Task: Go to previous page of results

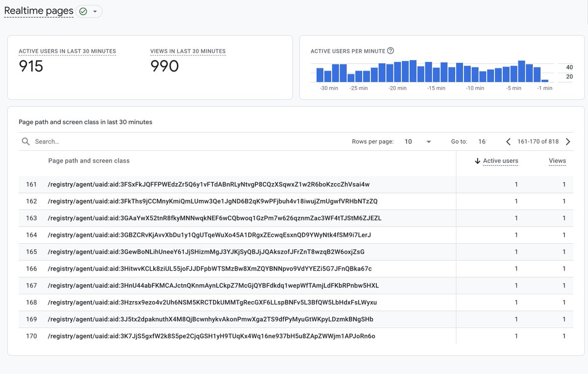Action: [x=508, y=141]
